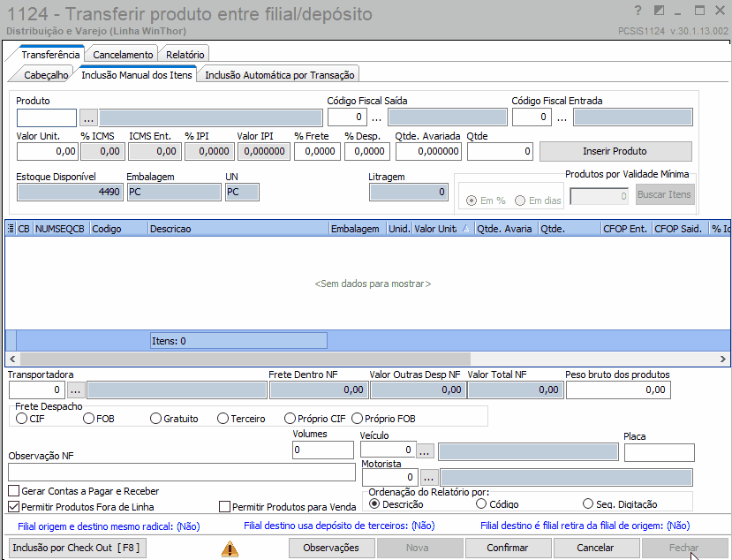Click the Confirmar button
Image resolution: width=732 pixels, height=560 pixels.
tap(508, 548)
